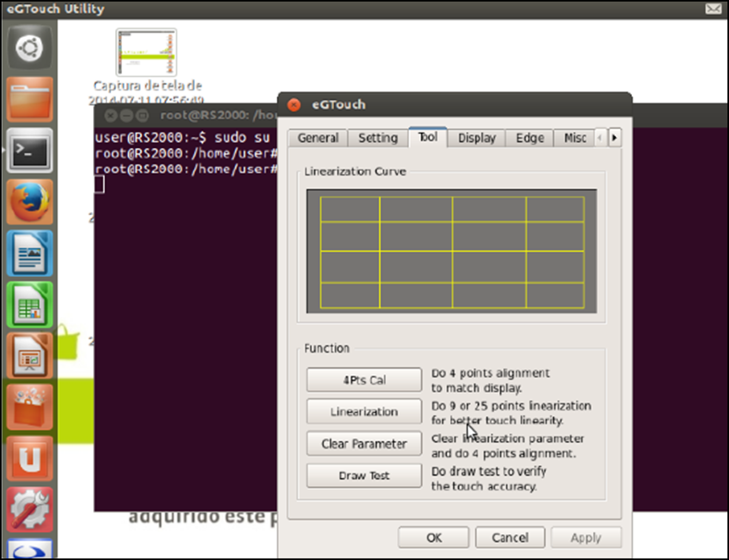Image resolution: width=729 pixels, height=560 pixels.
Task: Select the Tool tab
Action: (428, 137)
